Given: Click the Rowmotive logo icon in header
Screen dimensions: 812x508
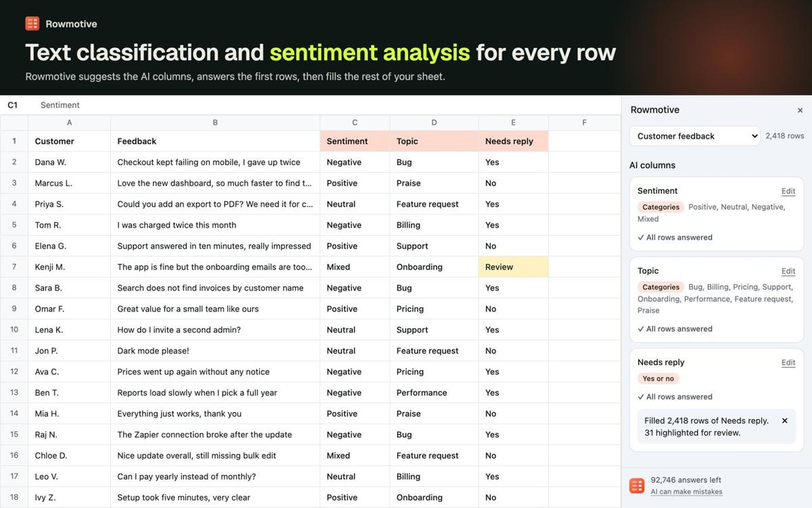Looking at the screenshot, I should (x=32, y=24).
